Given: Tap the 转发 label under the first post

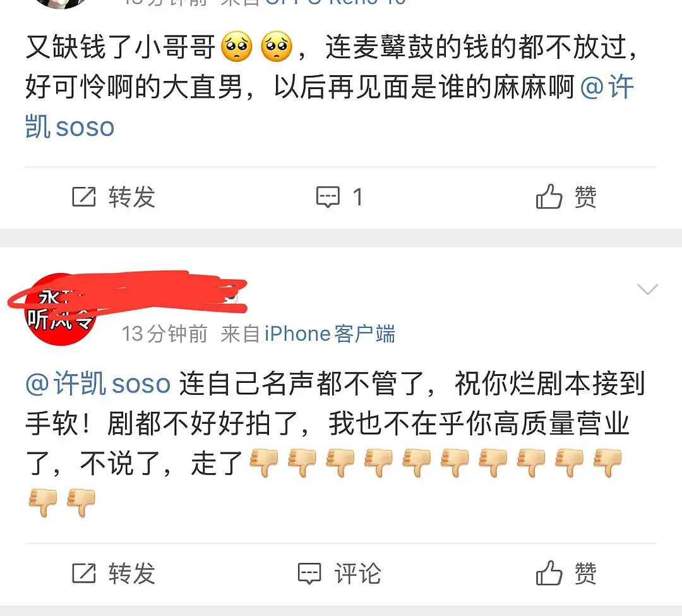Looking at the screenshot, I should tap(132, 197).
